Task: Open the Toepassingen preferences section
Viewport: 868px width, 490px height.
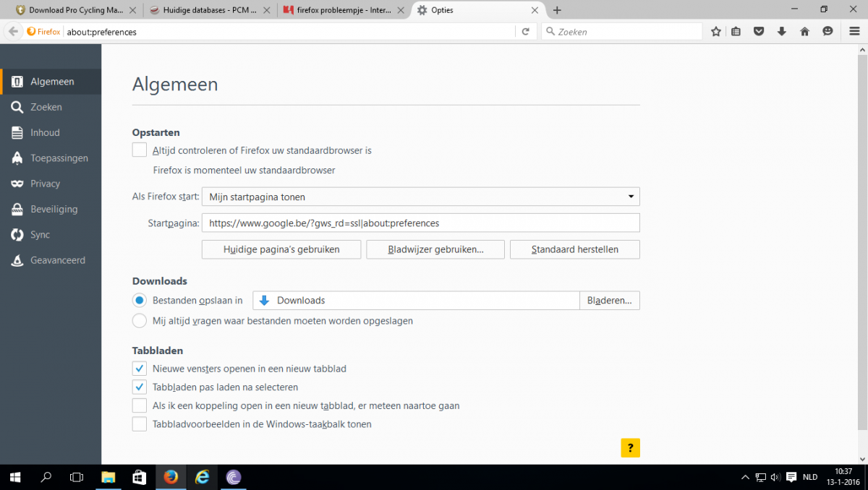Action: coord(51,158)
